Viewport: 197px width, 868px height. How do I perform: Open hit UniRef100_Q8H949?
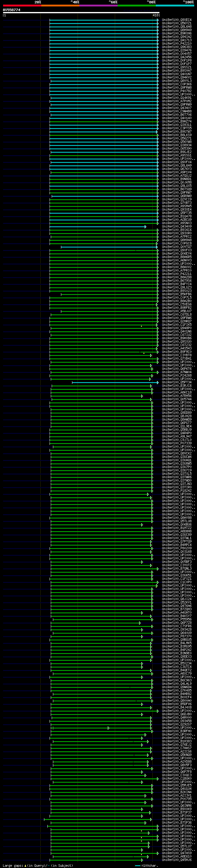click(x=177, y=30)
